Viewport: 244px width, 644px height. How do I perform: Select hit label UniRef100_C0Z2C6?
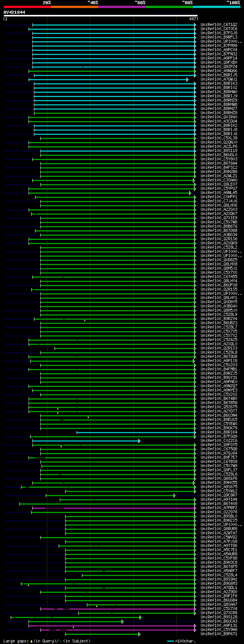[x=219, y=440]
